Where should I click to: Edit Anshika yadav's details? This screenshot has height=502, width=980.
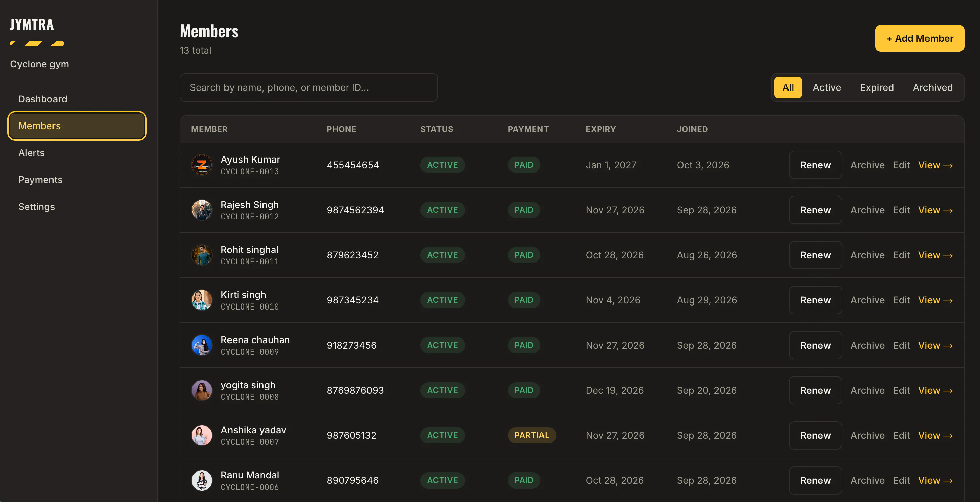click(x=901, y=435)
